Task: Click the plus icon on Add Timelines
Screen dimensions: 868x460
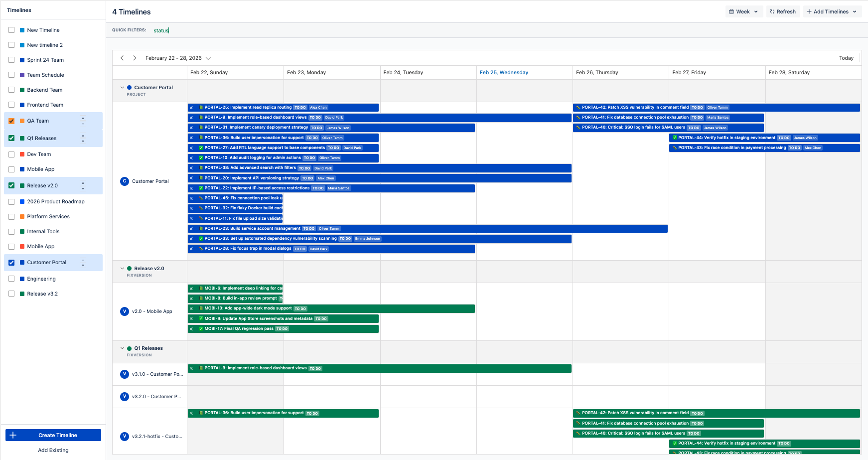Action: (810, 11)
